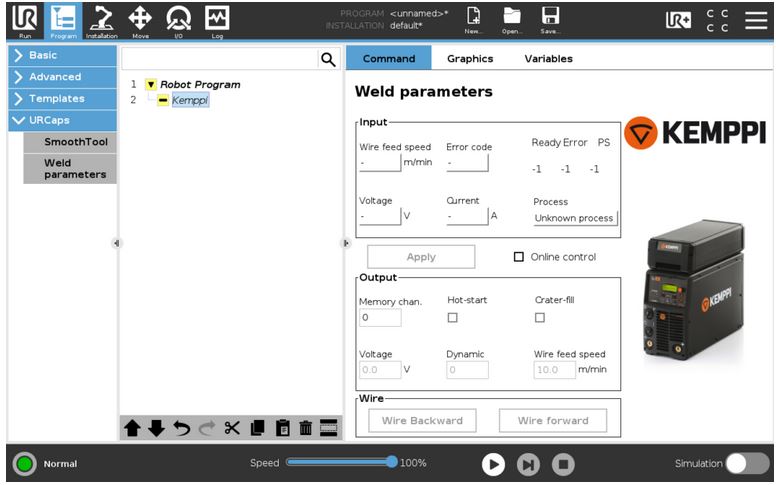Viewport: 776px width, 485px height.
Task: Copy the selected program node
Action: tap(257, 428)
